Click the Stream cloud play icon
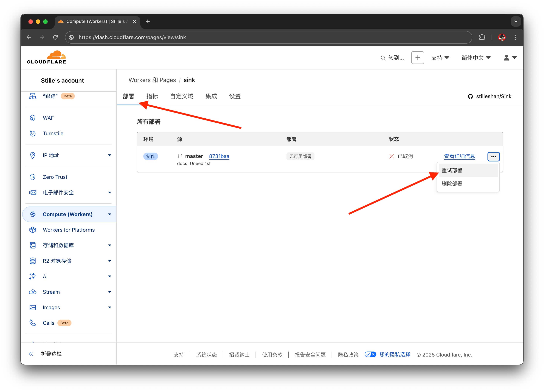Screen dimensions: 544x392 [33, 292]
